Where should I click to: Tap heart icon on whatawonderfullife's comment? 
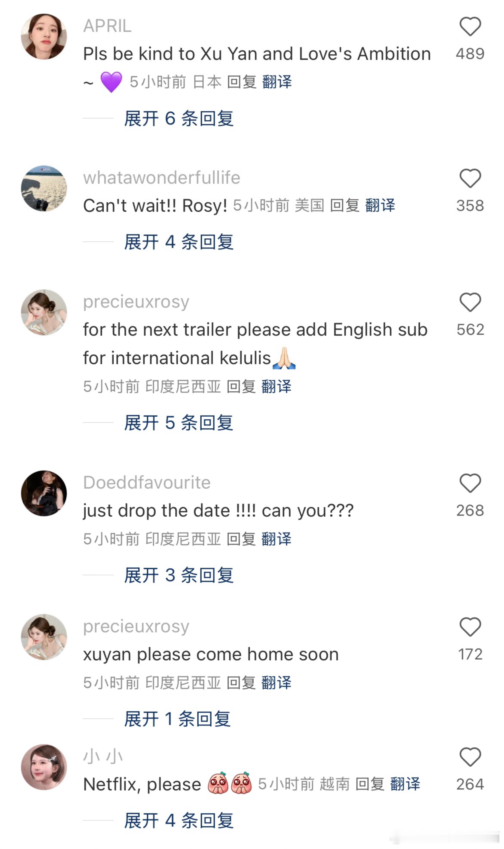470,178
